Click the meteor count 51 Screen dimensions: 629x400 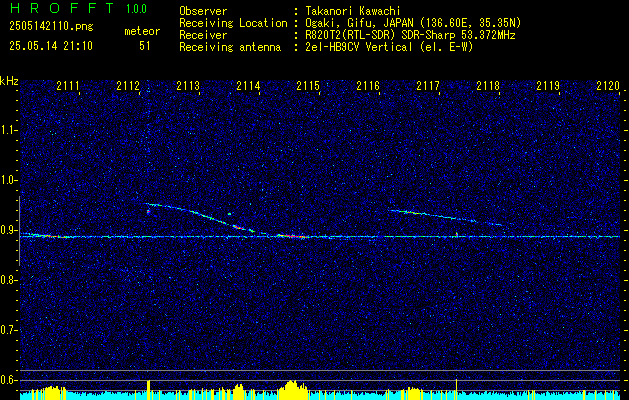point(145,46)
